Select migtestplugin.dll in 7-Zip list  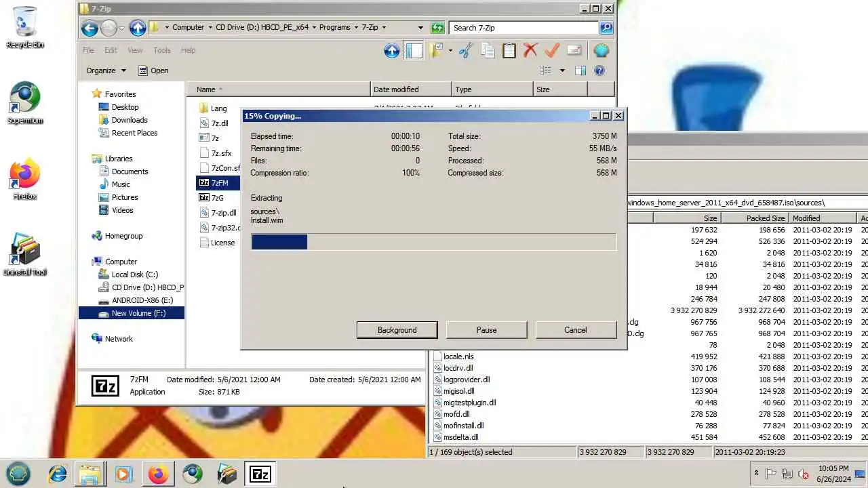(465, 403)
